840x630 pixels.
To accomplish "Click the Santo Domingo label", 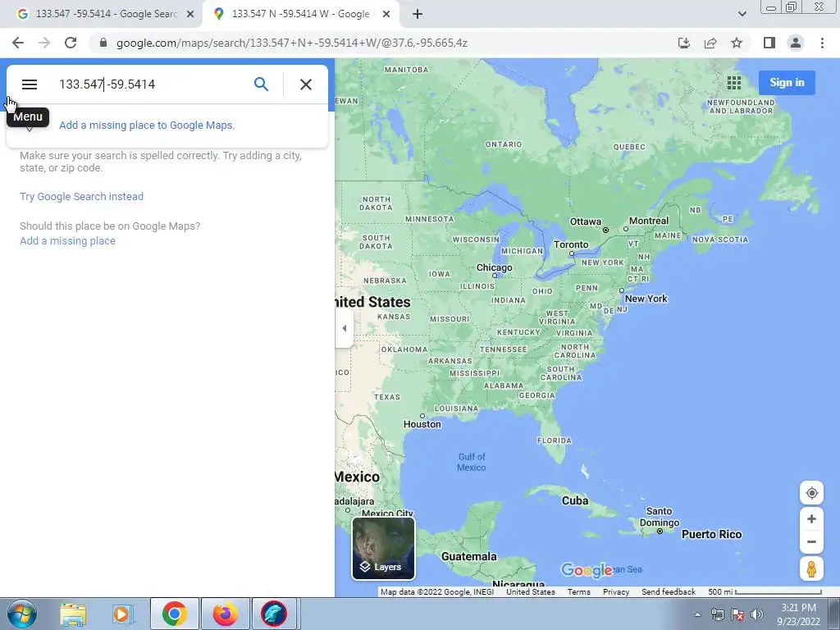I will pos(660,517).
